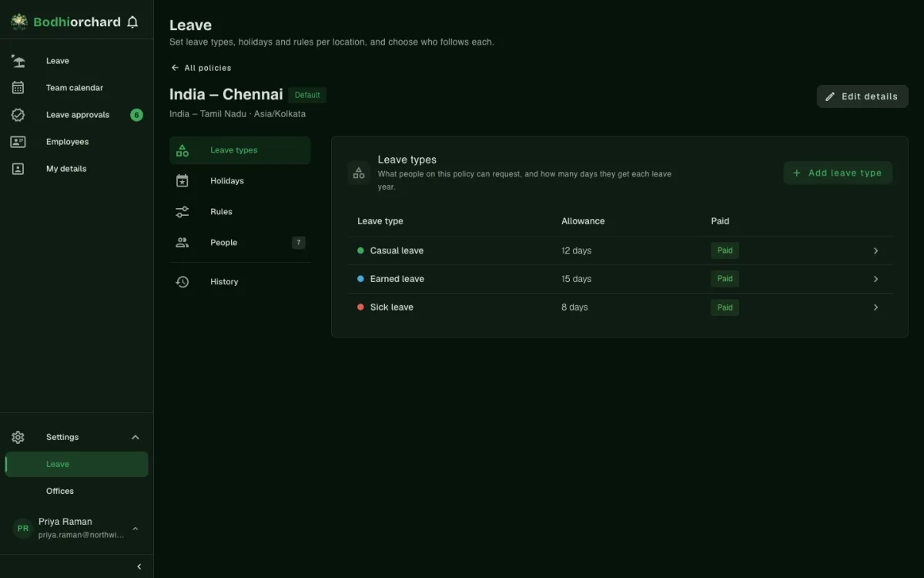Click the PR user avatar
This screenshot has height=578, width=924.
pos(23,529)
